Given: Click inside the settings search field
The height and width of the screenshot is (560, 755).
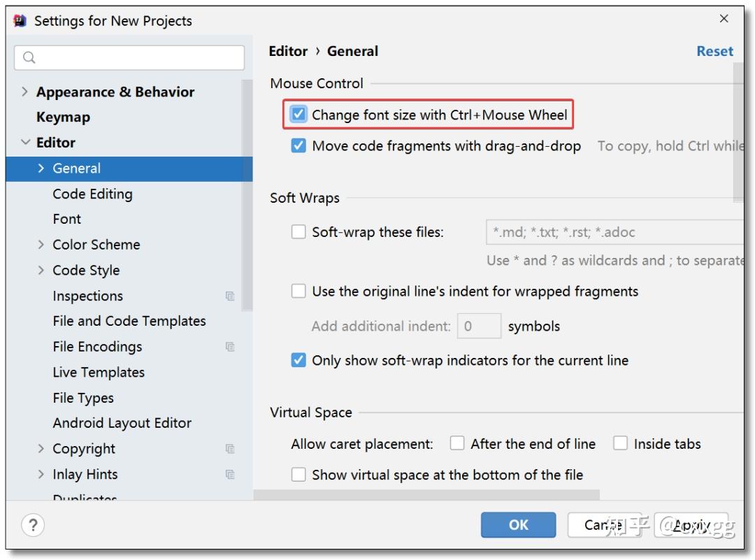Looking at the screenshot, I should coord(126,57).
